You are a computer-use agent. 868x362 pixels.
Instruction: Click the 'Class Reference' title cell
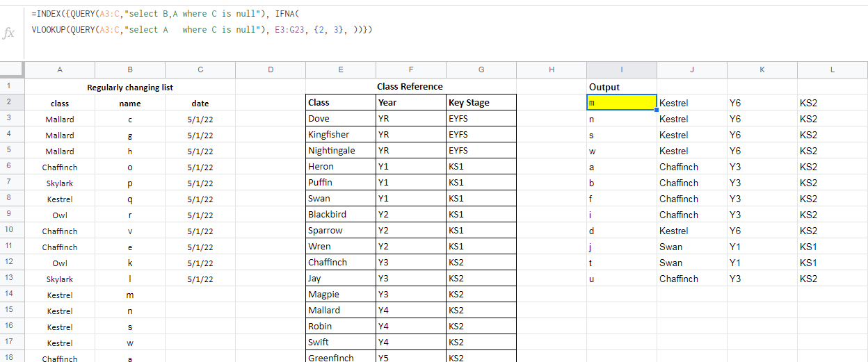411,87
